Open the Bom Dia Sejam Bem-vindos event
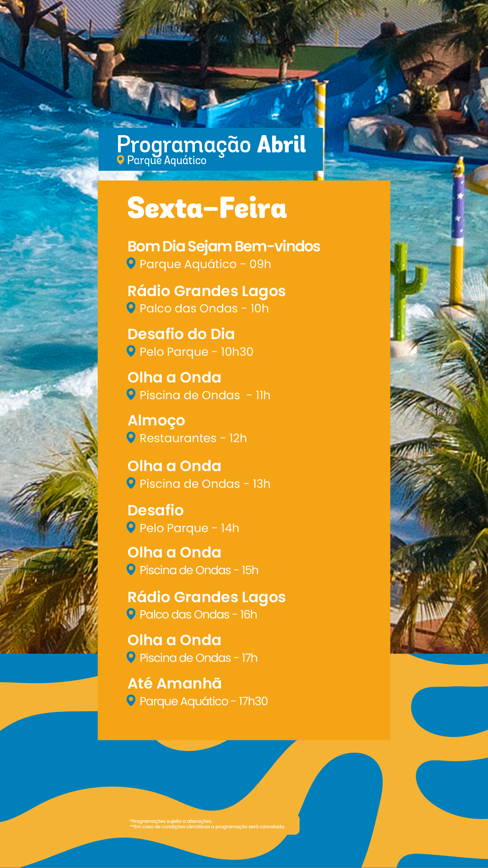This screenshot has width=488, height=868. [224, 246]
